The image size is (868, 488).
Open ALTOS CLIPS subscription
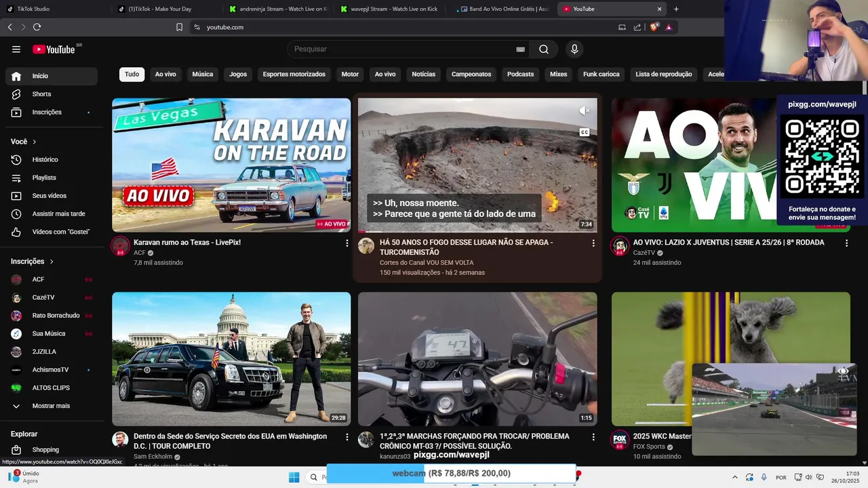coord(52,388)
